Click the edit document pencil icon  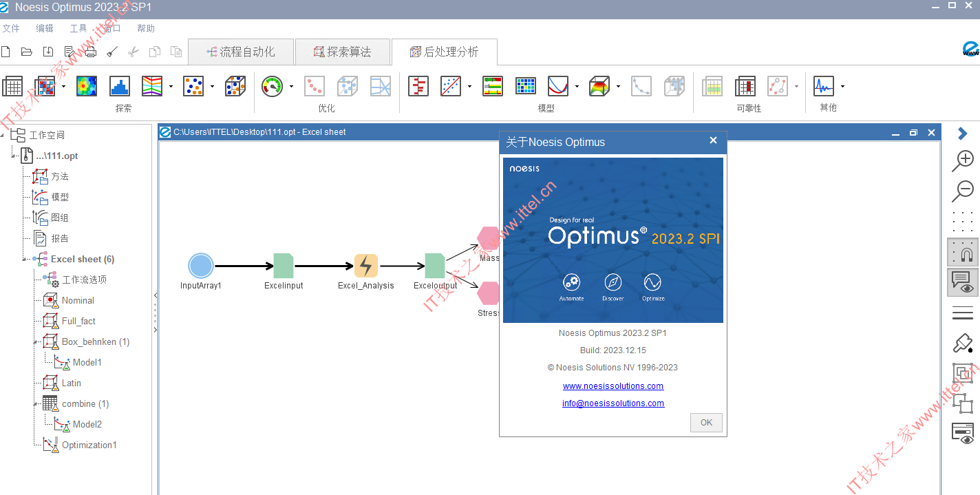click(70, 52)
